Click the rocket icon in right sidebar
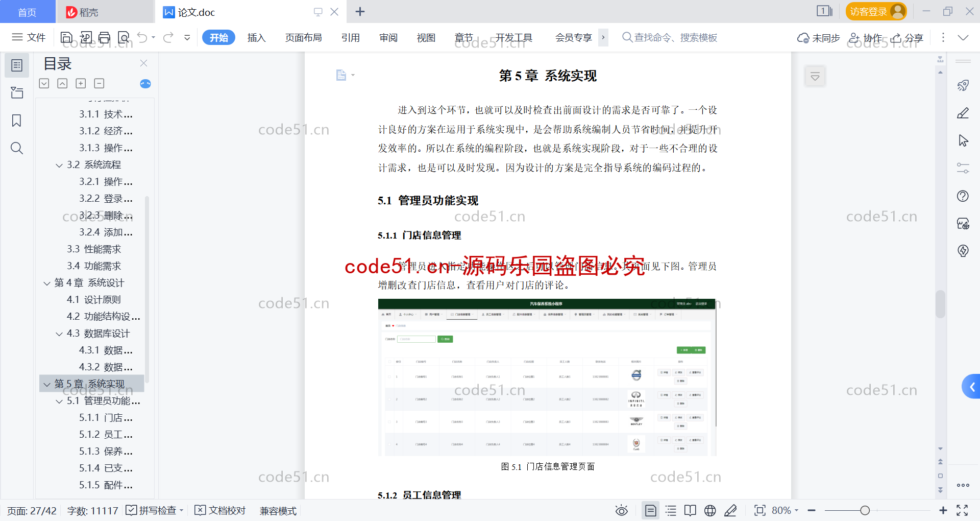Viewport: 980px width, 521px height. (x=963, y=85)
